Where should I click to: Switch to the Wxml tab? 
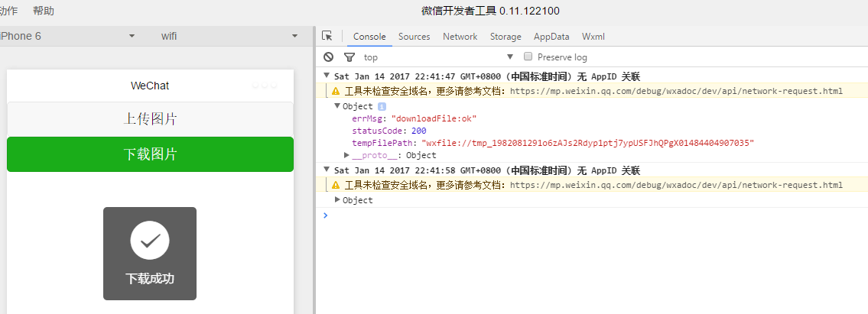(x=593, y=37)
